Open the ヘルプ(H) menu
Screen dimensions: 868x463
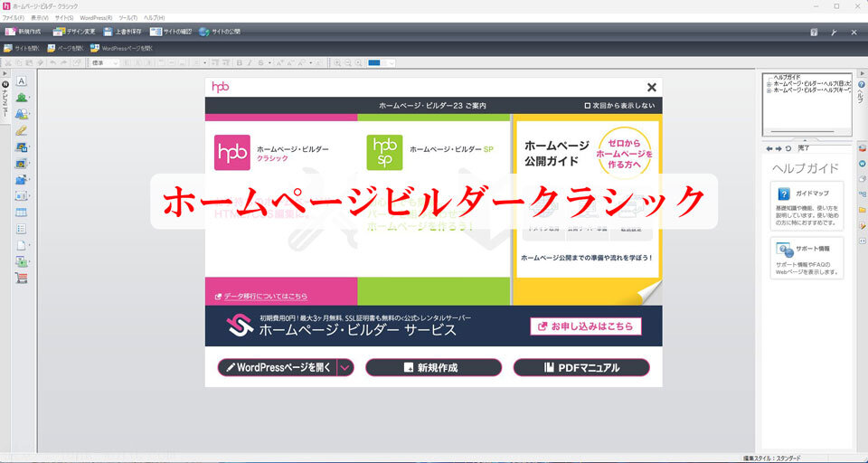(154, 18)
